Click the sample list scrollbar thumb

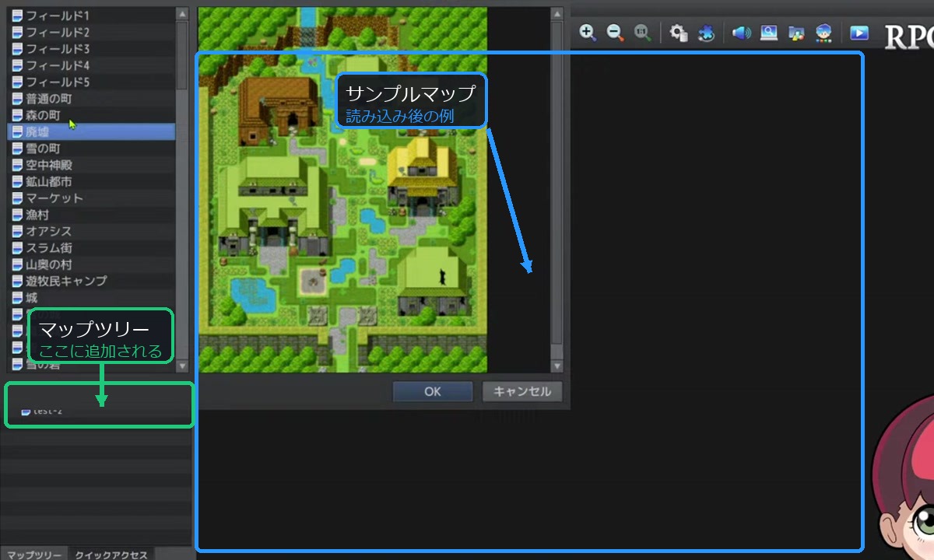pyautogui.click(x=182, y=54)
